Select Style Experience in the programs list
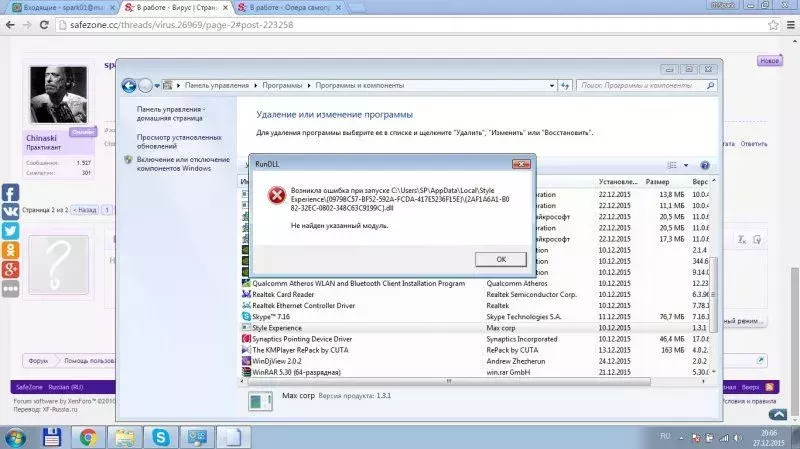The image size is (800, 449). coord(475,328)
